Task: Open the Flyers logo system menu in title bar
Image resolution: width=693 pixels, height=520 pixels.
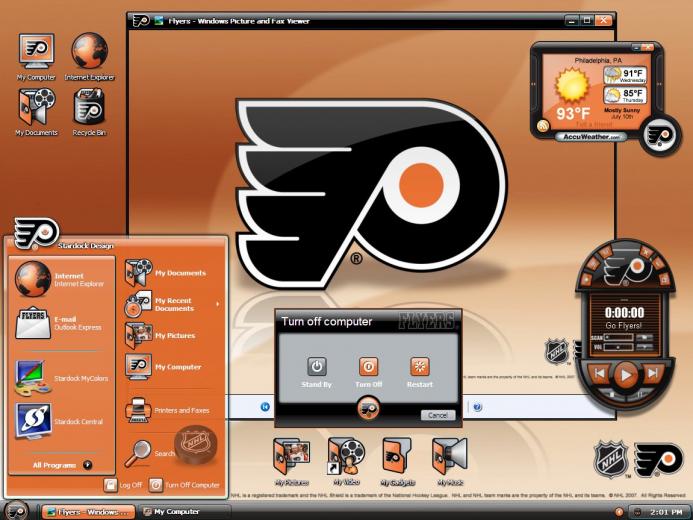Action: click(141, 20)
